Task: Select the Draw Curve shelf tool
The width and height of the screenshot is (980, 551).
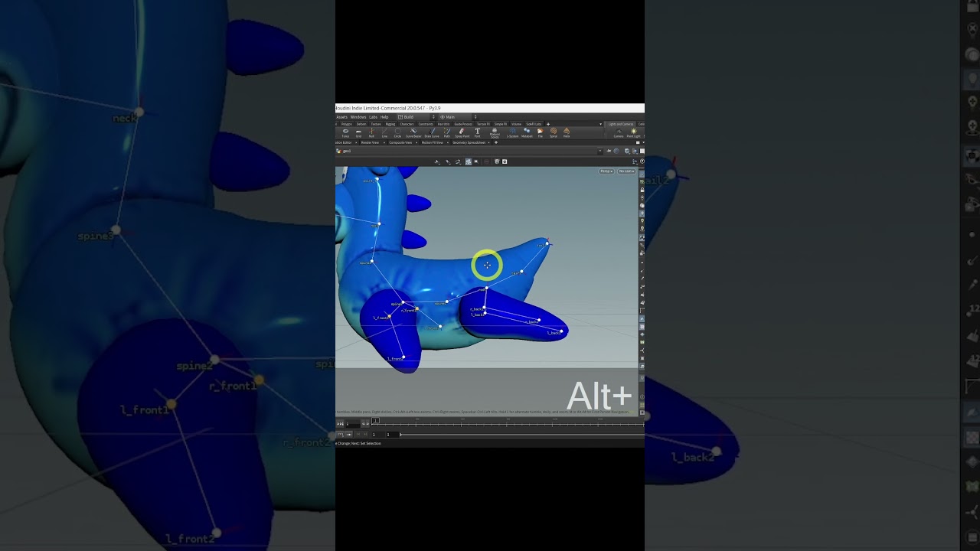Action: (x=432, y=133)
